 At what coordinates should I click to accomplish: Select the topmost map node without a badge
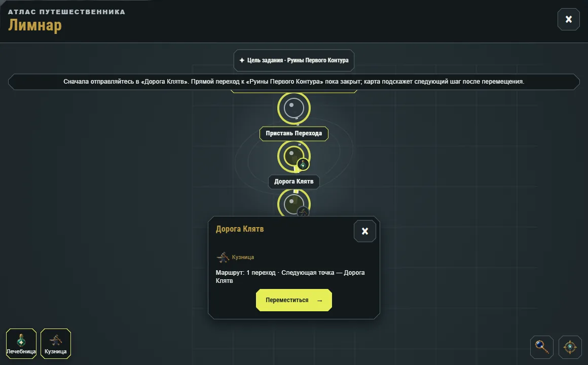tap(294, 108)
